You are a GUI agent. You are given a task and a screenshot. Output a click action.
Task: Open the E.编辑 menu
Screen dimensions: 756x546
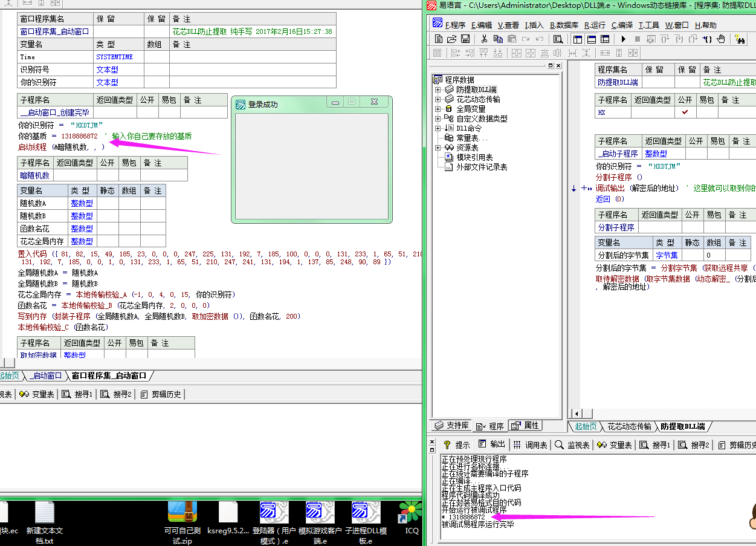(x=482, y=25)
